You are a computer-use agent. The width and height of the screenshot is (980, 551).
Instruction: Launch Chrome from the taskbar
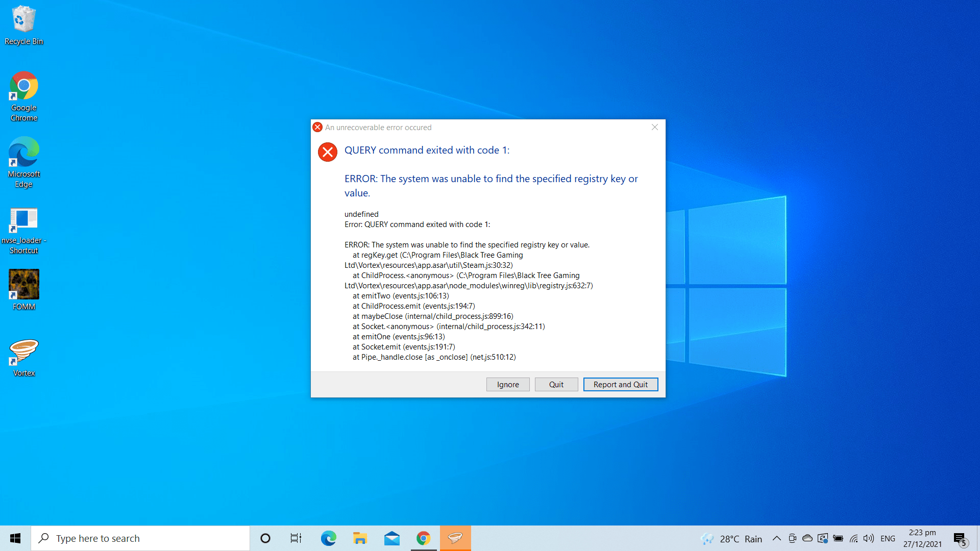pyautogui.click(x=423, y=538)
